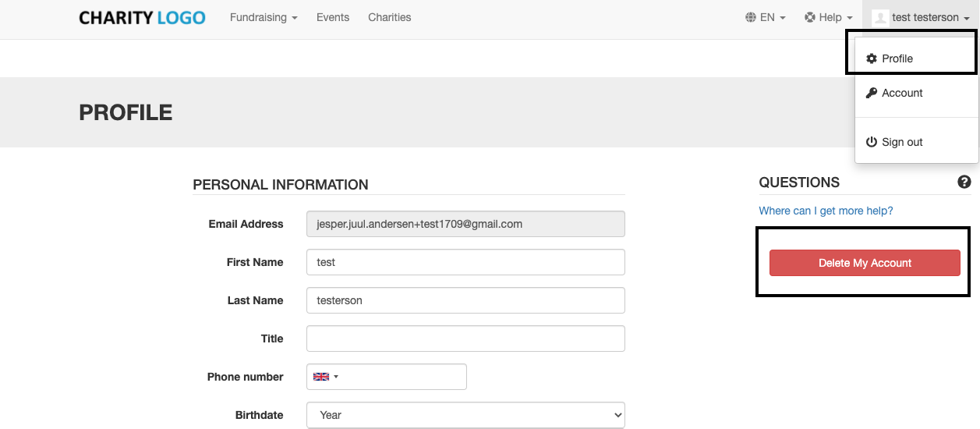Expand the Birthdate Year dropdown
This screenshot has width=980, height=429.
(465, 415)
